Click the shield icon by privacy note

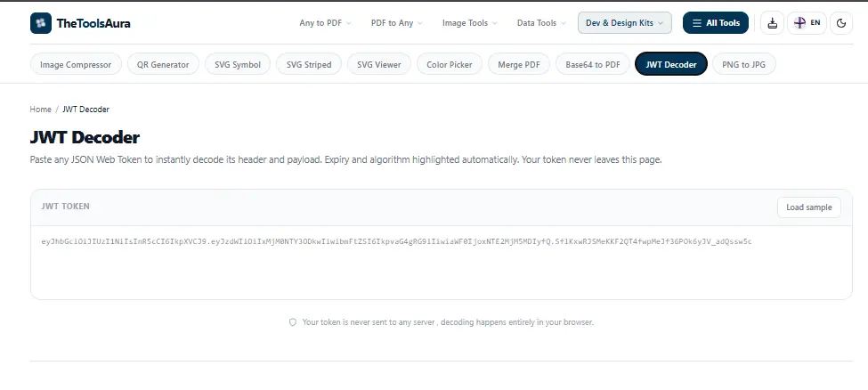[293, 321]
